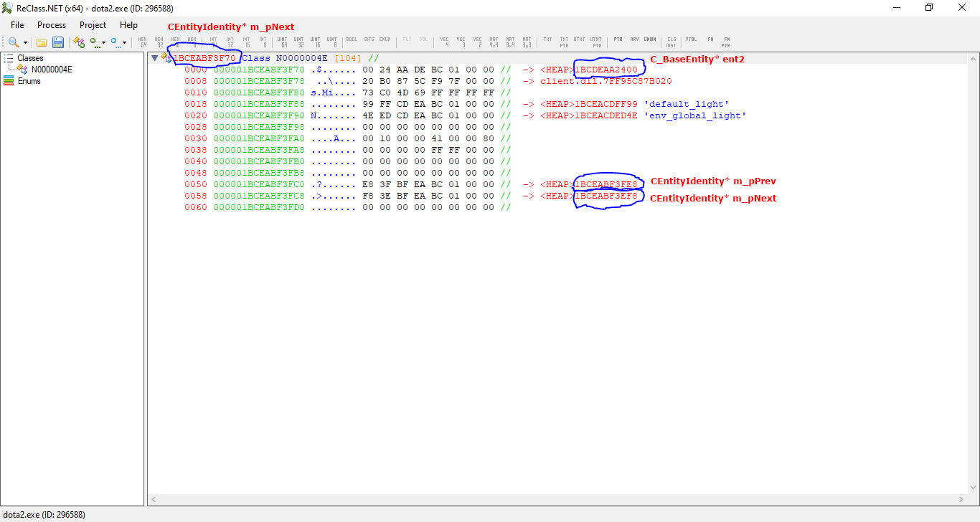Image resolution: width=980 pixels, height=522 pixels.
Task: Select the UINT 8 node type
Action: point(332,42)
